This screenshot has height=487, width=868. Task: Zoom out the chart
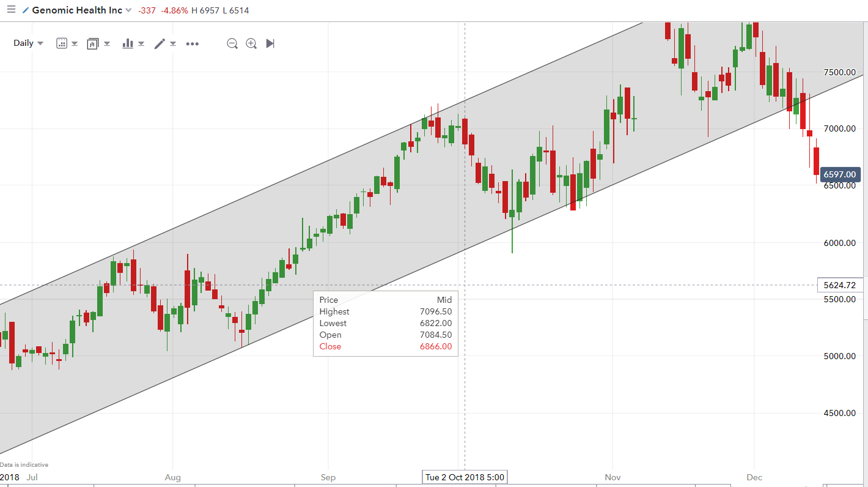pos(232,43)
